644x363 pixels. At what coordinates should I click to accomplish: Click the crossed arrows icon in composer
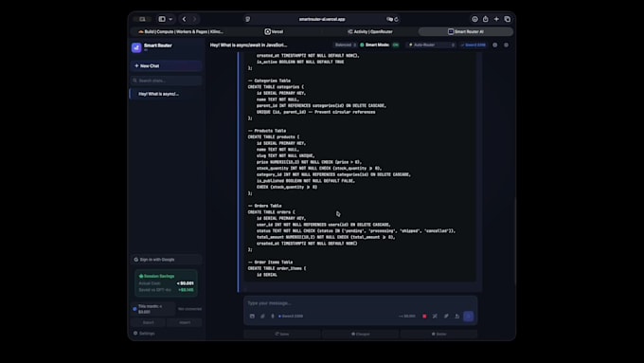(435, 317)
